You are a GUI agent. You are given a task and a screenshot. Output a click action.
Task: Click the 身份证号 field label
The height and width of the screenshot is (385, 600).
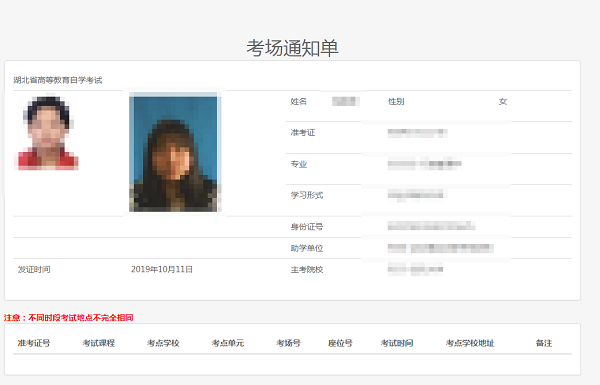pos(307,227)
